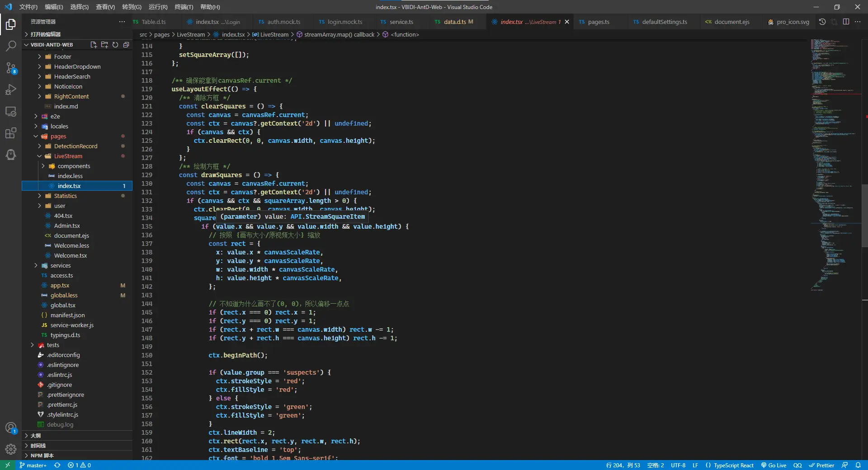The width and height of the screenshot is (868, 470).
Task: Click the UTF-8 encoding selector
Action: pos(678,465)
